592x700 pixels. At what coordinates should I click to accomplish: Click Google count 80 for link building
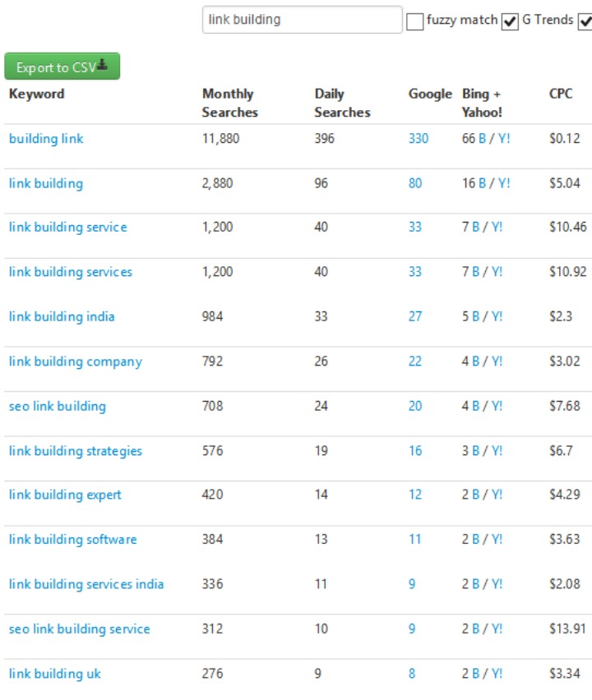415,183
